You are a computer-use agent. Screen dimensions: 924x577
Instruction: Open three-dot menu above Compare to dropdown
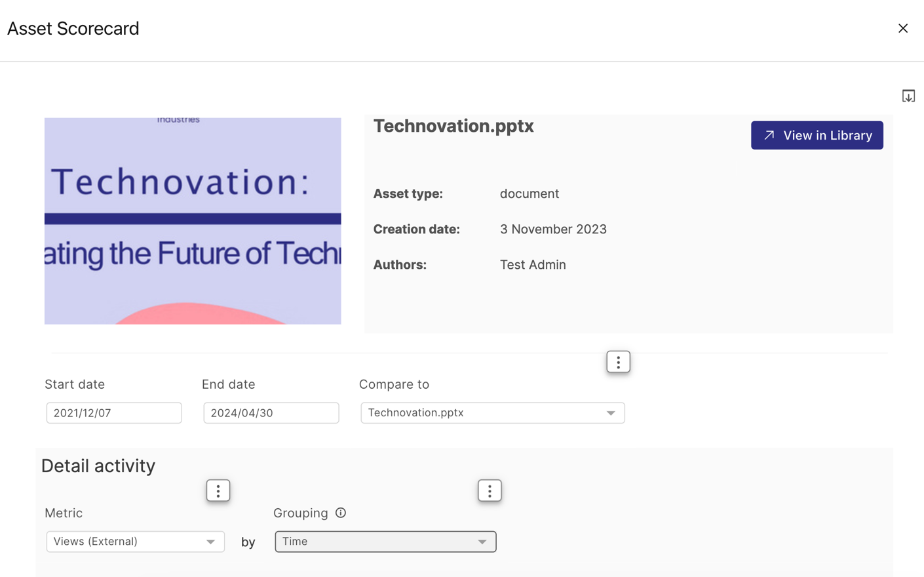point(617,362)
